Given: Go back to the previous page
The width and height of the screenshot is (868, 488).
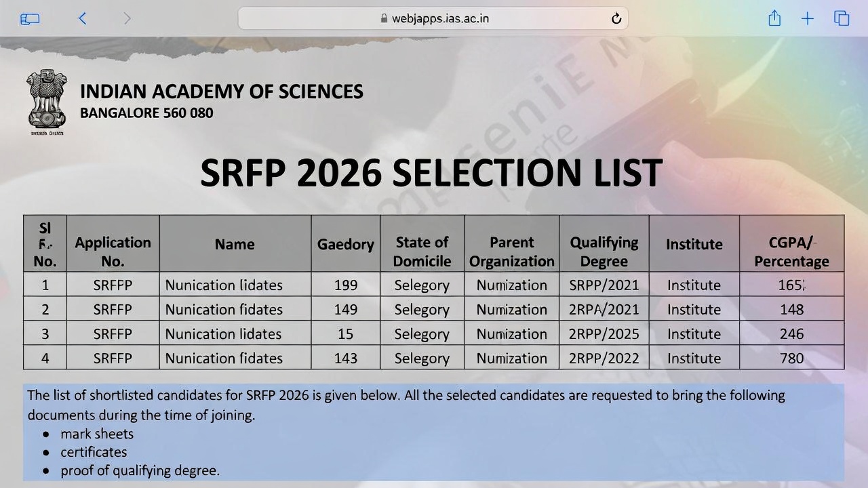Looking at the screenshot, I should point(83,19).
